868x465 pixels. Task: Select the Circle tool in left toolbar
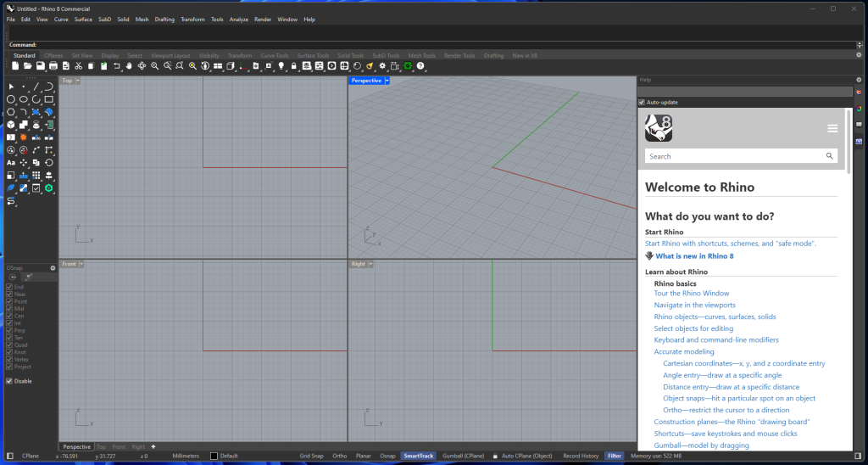pos(10,99)
